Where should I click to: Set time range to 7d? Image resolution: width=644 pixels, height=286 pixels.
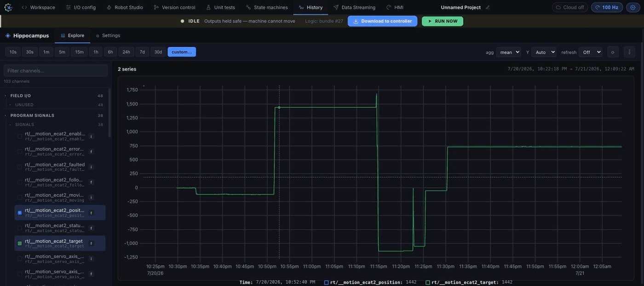click(142, 52)
